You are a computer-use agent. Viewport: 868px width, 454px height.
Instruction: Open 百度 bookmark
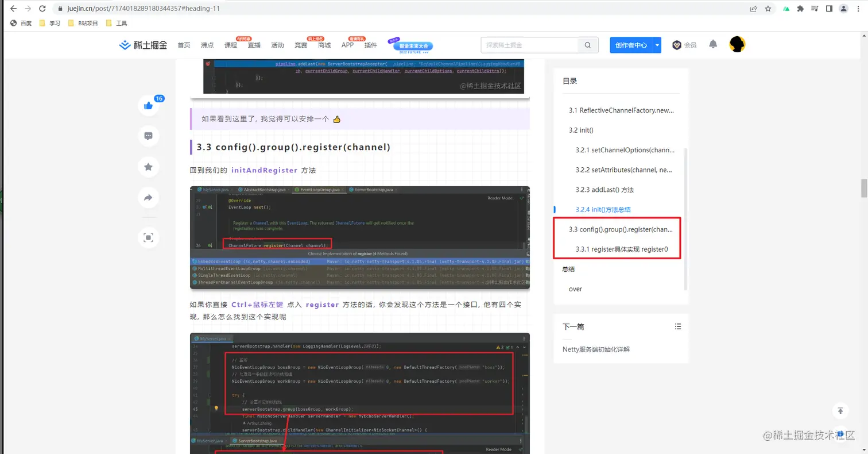click(21, 23)
